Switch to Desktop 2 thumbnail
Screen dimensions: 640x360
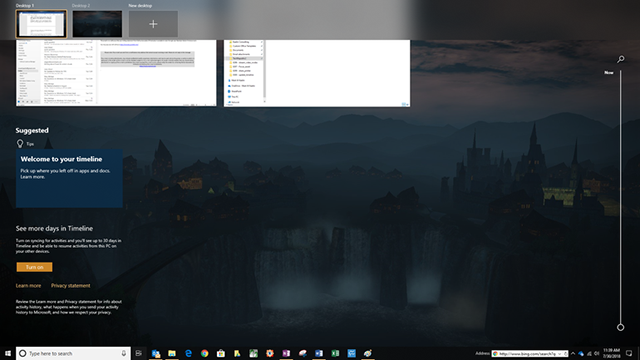(97, 24)
